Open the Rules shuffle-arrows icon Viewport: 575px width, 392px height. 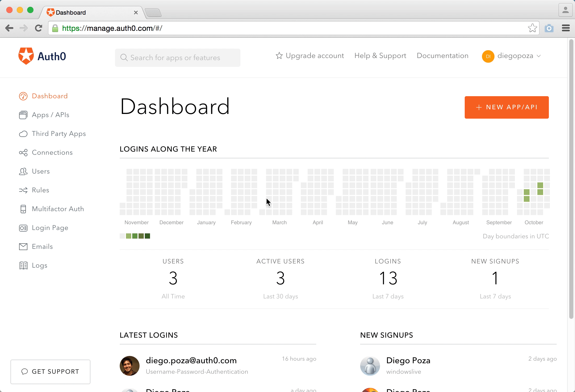click(23, 190)
